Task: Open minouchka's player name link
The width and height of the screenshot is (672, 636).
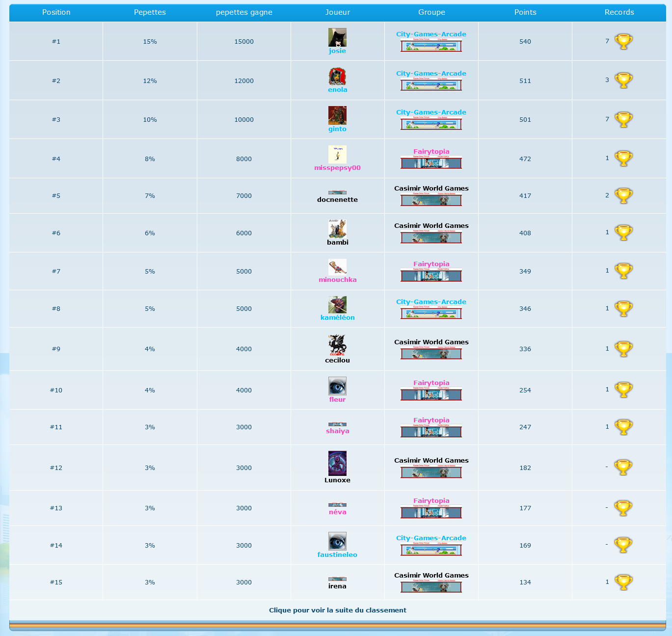Action: (338, 280)
